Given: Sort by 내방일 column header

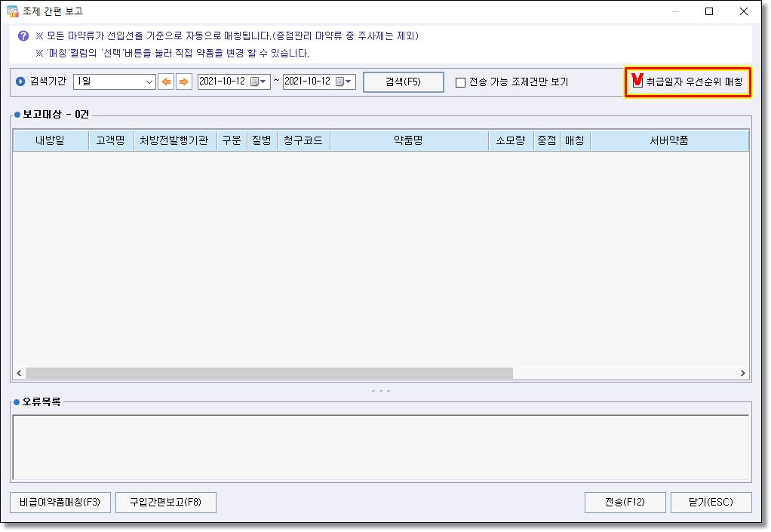Looking at the screenshot, I should [51, 140].
